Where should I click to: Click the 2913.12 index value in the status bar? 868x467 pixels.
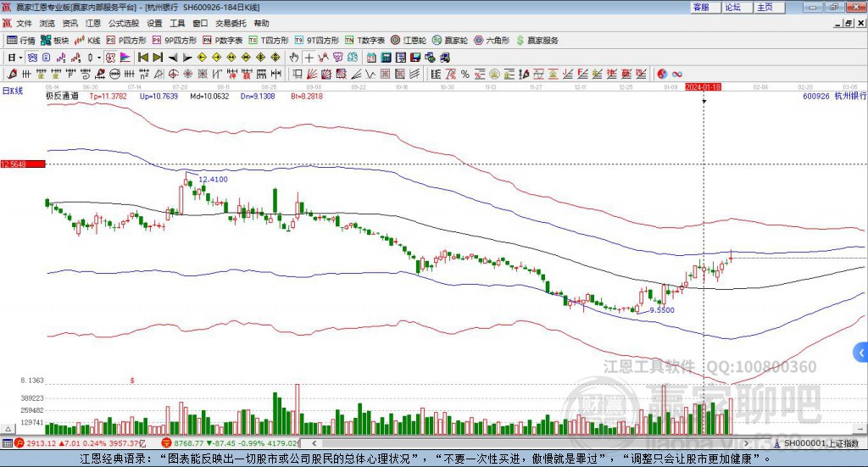(x=41, y=443)
